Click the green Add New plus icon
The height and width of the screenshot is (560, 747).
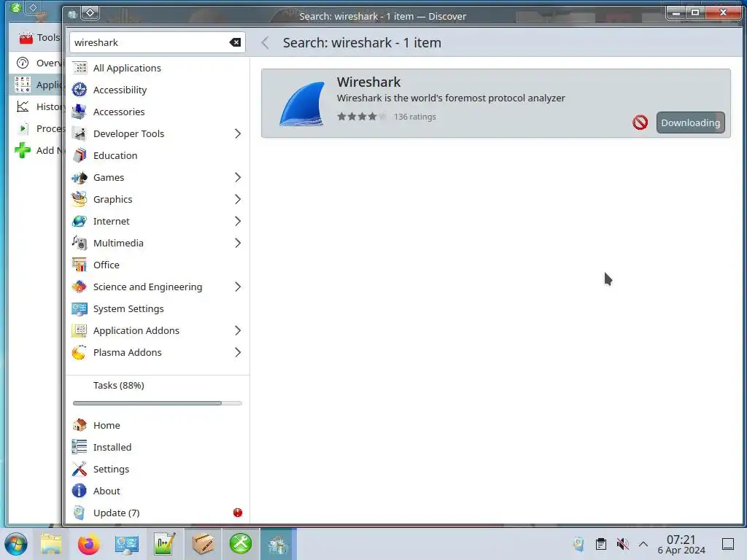(x=23, y=150)
